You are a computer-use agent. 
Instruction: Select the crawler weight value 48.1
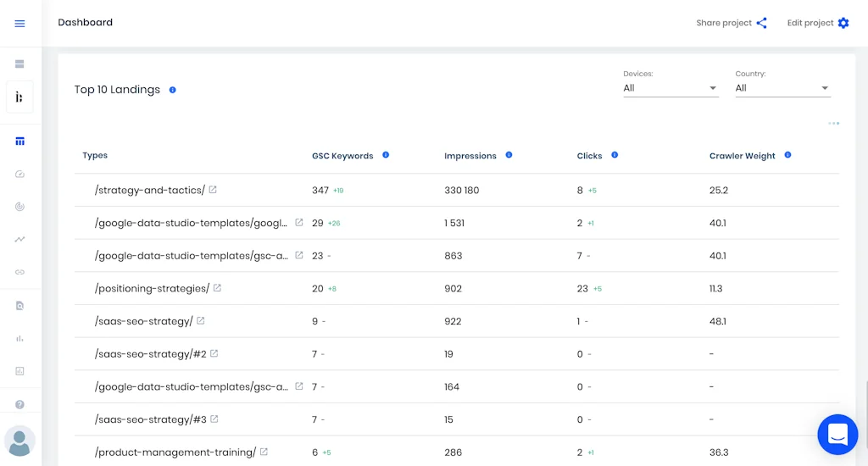[717, 322]
